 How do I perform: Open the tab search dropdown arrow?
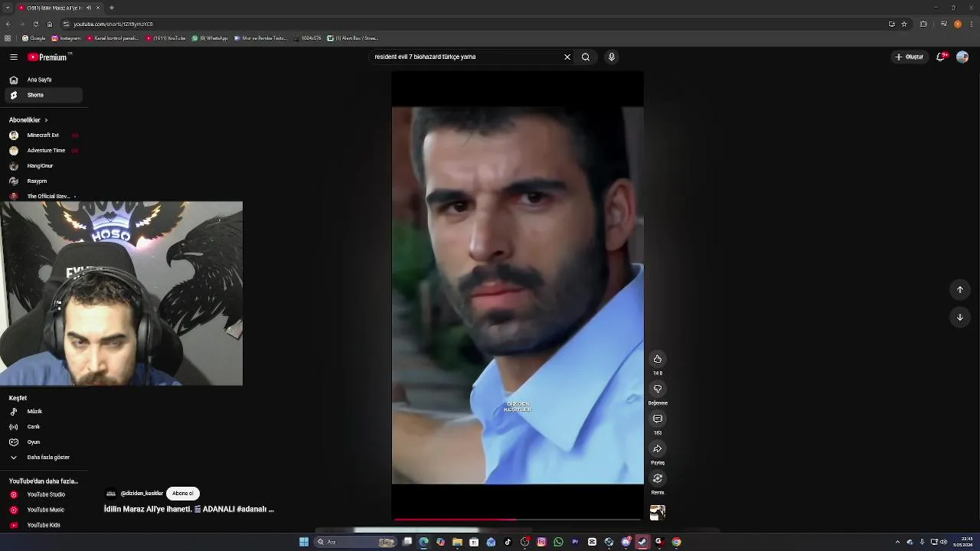7,8
